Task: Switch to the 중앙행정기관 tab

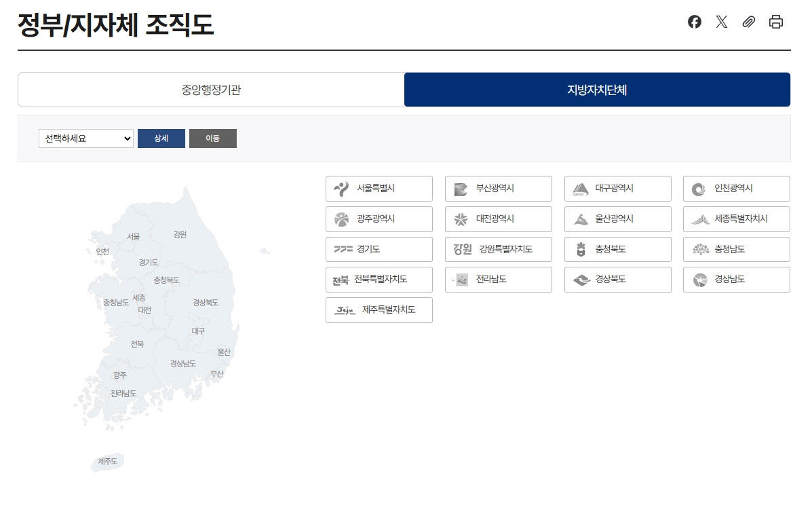Action: point(211,89)
